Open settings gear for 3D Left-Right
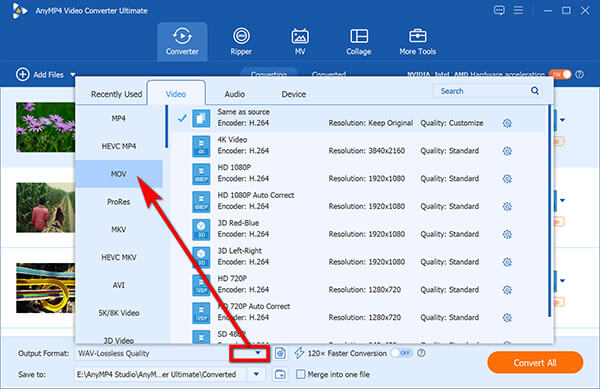Viewport: 600px width, 389px height. [x=507, y=262]
